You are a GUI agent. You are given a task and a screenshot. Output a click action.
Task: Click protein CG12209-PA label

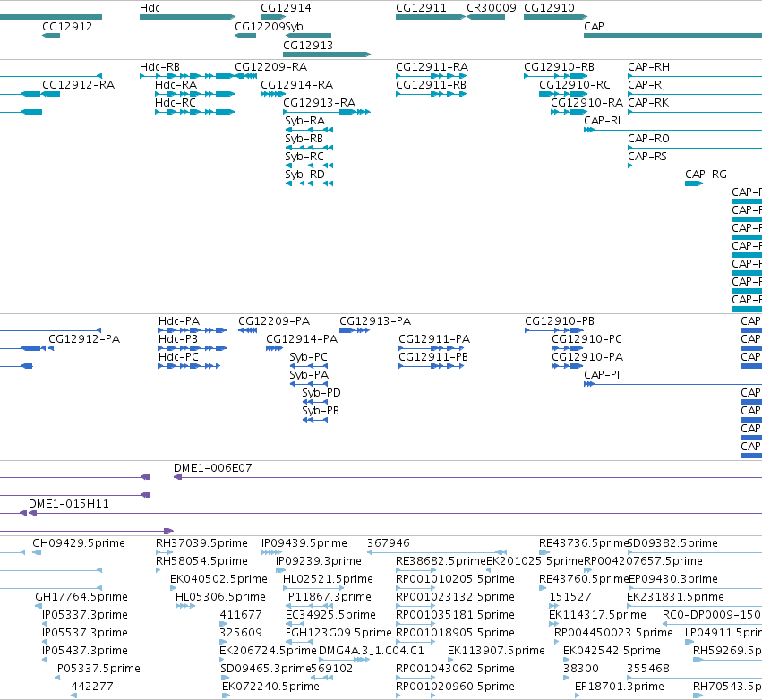(274, 321)
